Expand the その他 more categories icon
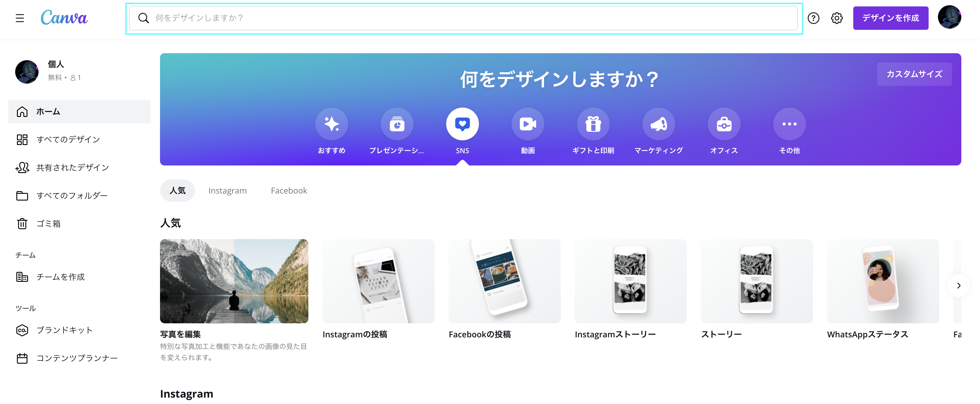Screen dimensions: 980x404 point(789,124)
